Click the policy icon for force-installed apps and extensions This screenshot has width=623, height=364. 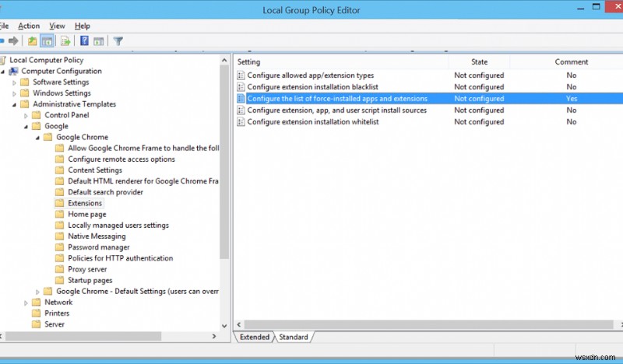click(x=241, y=99)
